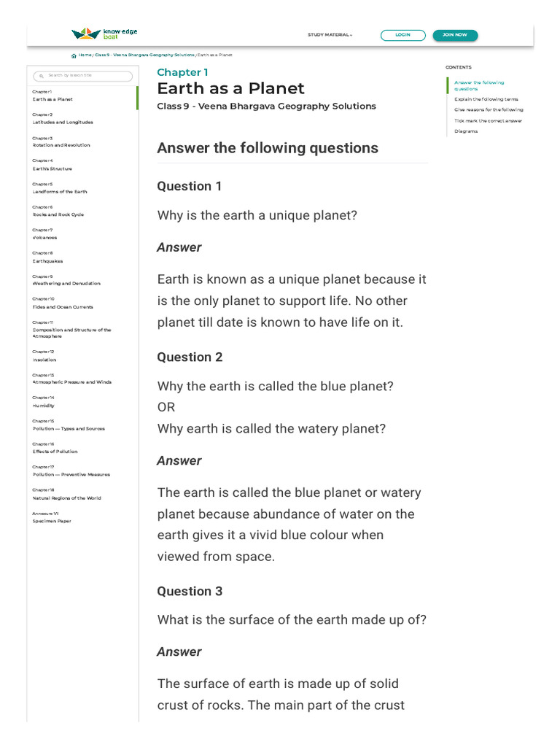Click the search by lesson title field
Screen dimensions: 560x747
pos(87,76)
